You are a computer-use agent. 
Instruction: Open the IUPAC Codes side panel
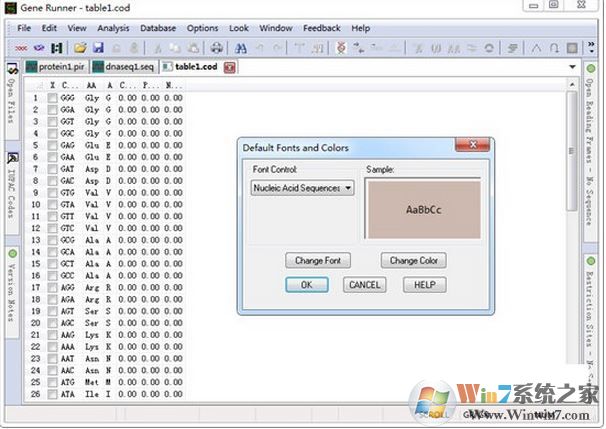[12, 191]
